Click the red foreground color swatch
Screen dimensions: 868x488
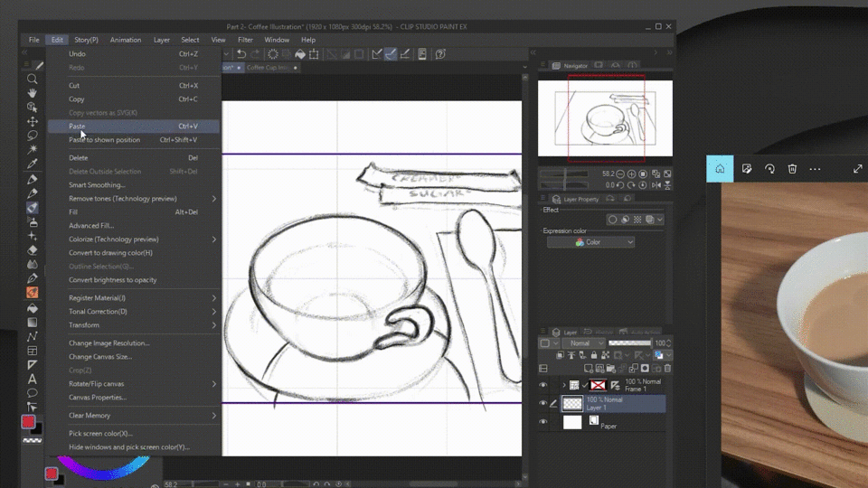(x=29, y=422)
